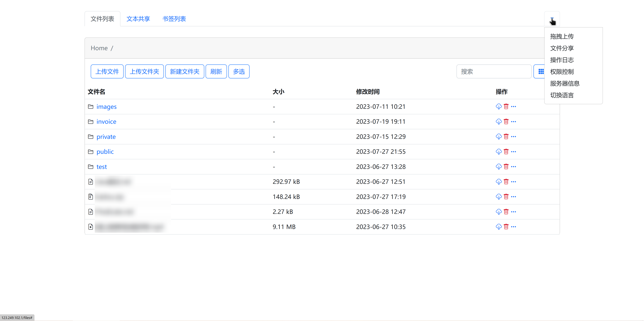The image size is (644, 321).
Task: Delete the 292.97 kB file
Action: 506,182
